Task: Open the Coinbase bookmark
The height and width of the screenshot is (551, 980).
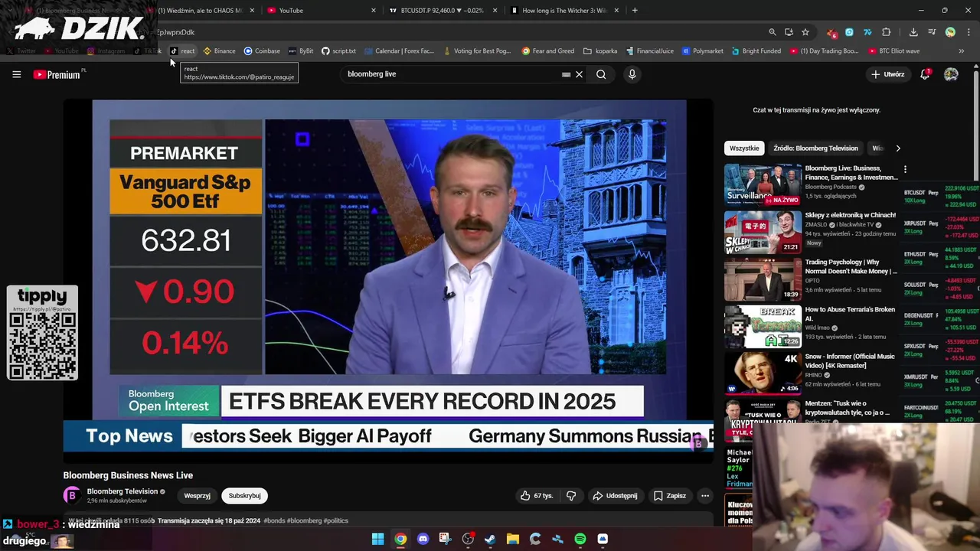Action: point(262,51)
